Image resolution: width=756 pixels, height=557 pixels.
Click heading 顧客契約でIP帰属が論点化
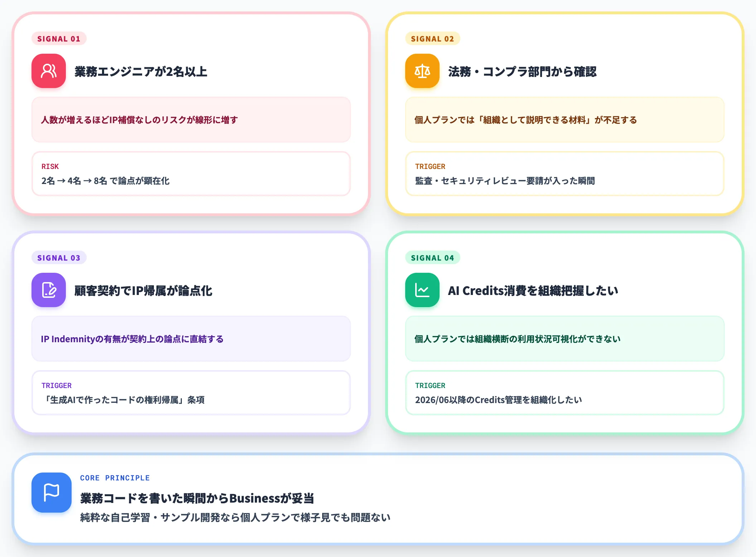[143, 291]
